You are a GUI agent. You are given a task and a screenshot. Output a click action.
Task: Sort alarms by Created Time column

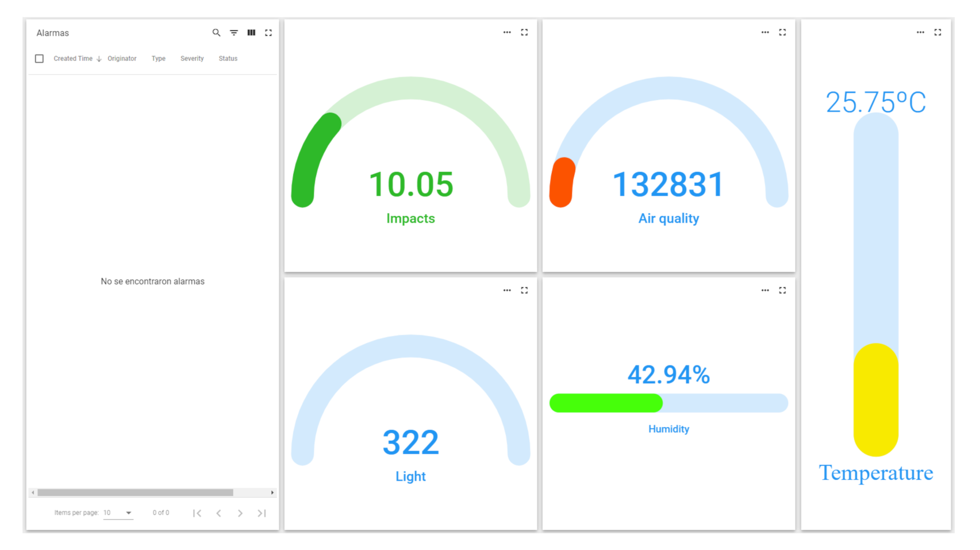tap(73, 59)
